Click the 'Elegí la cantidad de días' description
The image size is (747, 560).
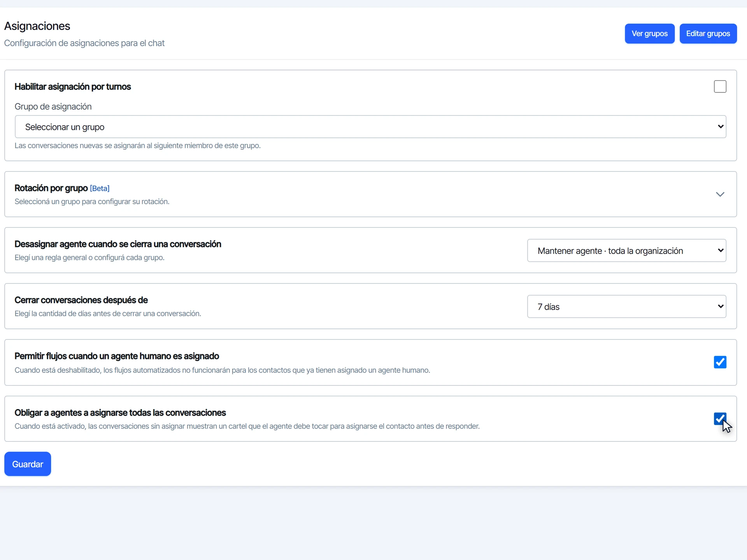(x=108, y=313)
